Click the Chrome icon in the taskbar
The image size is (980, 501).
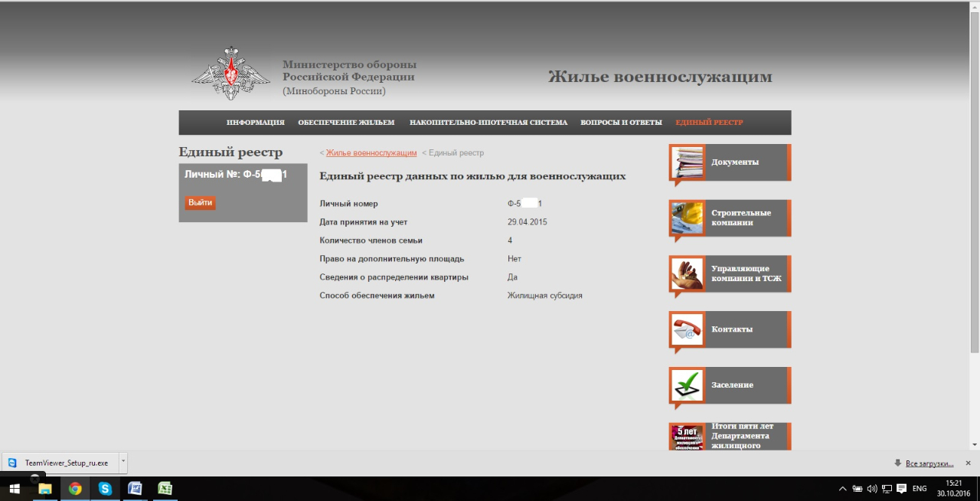pos(75,489)
